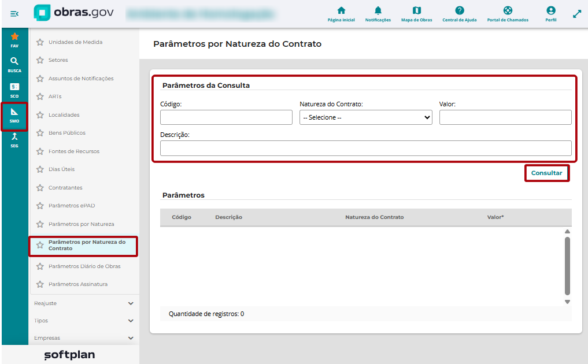Click the Consultar button
This screenshot has height=364, width=588.
tap(546, 173)
